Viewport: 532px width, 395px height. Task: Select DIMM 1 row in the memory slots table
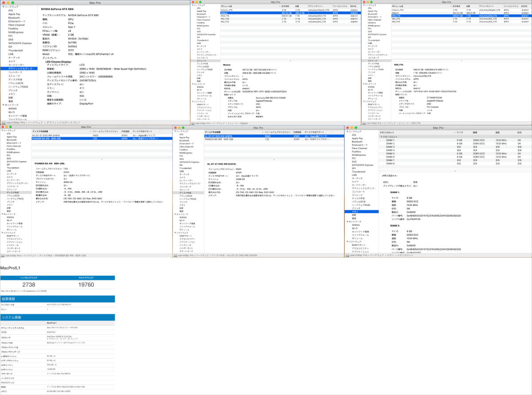pos(456,140)
